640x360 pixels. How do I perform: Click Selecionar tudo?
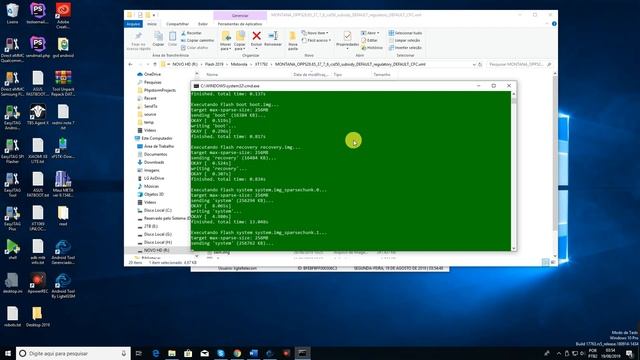click(405, 33)
